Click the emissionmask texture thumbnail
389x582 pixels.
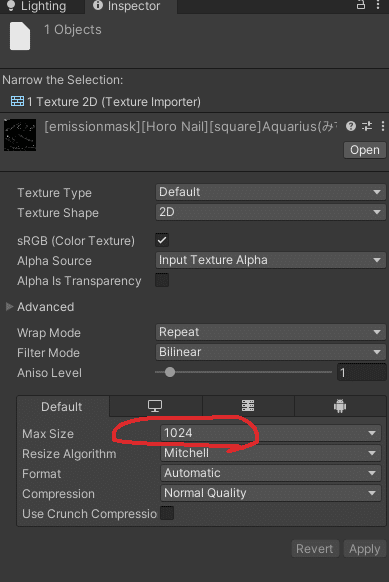[20, 135]
